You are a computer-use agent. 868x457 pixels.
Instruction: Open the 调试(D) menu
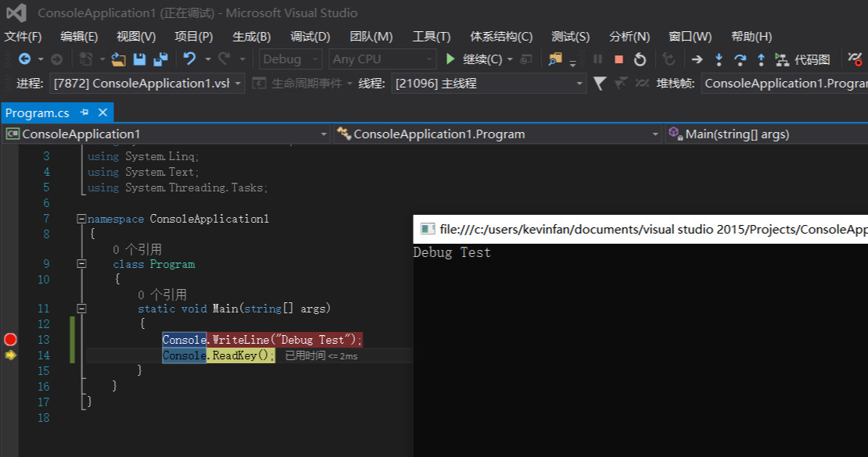(x=310, y=36)
